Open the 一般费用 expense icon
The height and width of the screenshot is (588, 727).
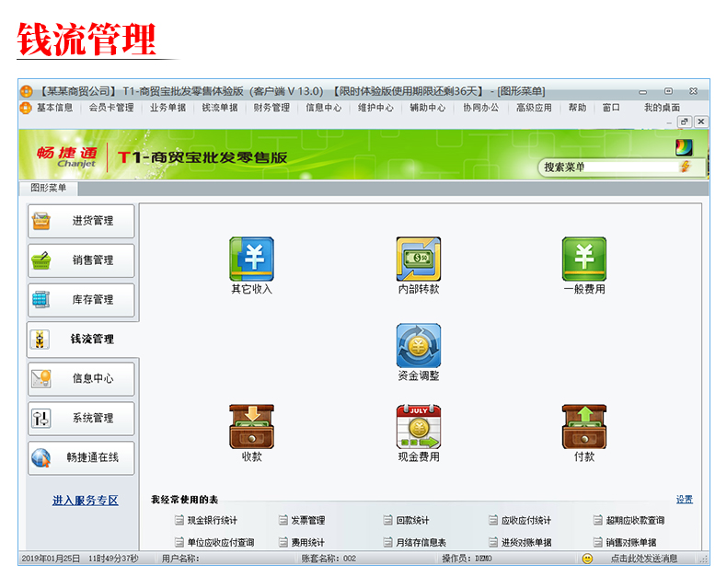point(584,259)
